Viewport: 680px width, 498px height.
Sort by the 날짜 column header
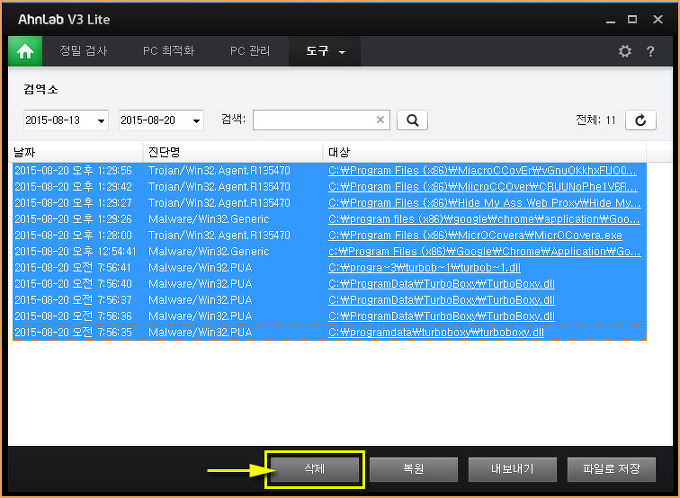[x=75, y=152]
